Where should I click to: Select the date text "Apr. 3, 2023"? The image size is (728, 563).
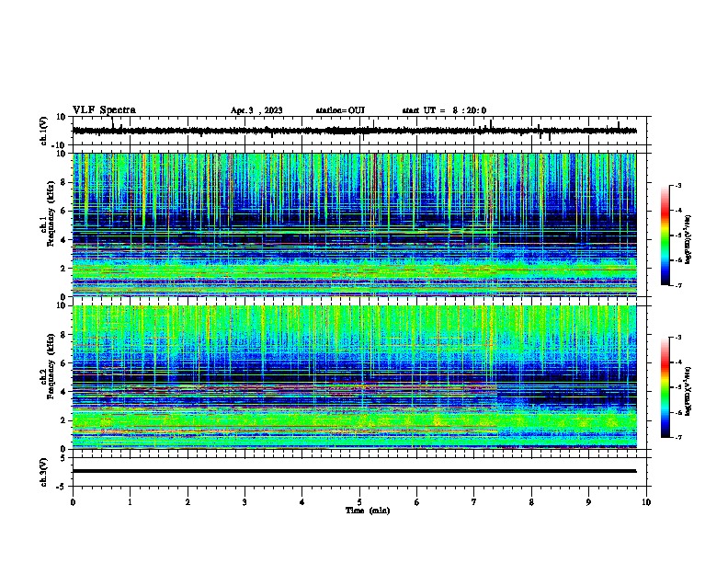coord(256,110)
